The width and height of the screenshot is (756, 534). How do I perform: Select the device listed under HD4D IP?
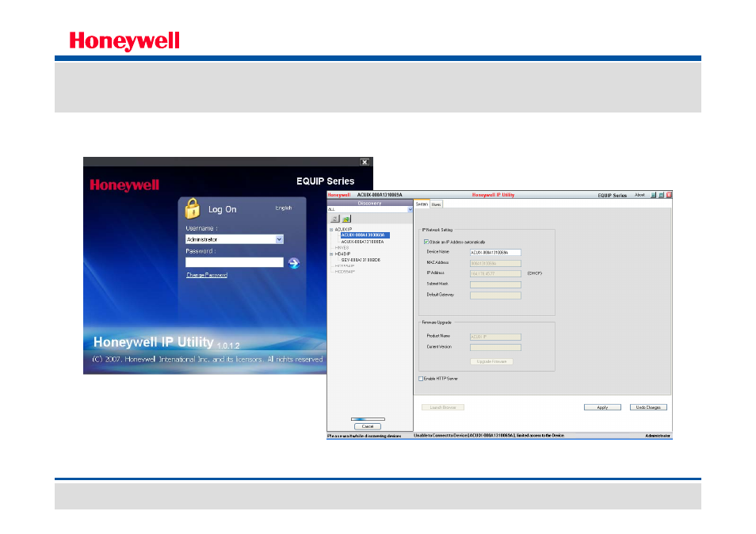tap(361, 260)
